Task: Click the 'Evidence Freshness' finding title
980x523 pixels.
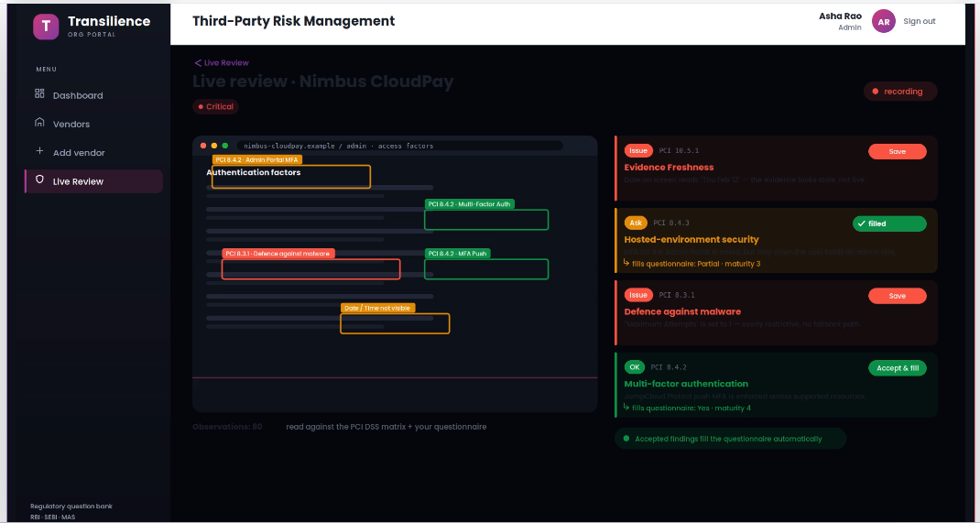Action: tap(669, 168)
